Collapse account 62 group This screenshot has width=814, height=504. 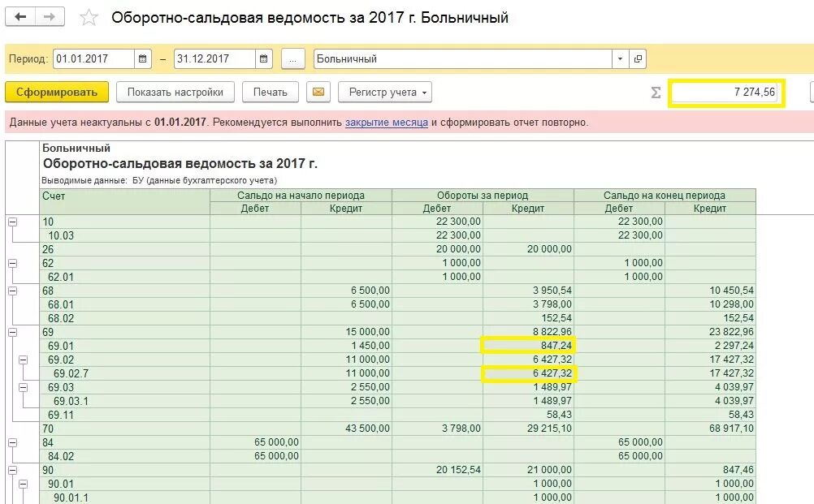click(12, 264)
